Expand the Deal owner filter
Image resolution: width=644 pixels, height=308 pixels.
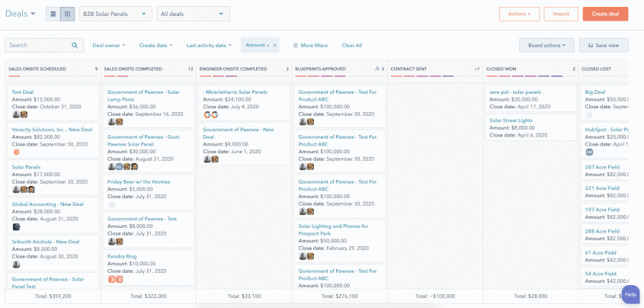coord(108,46)
